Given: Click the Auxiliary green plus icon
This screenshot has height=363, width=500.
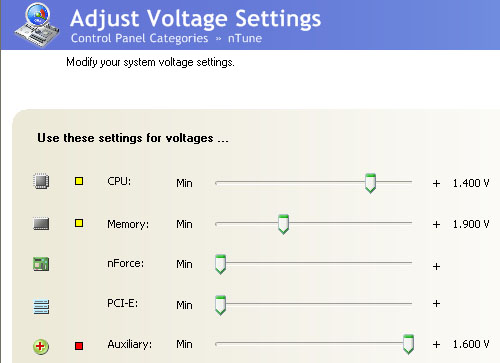Looking at the screenshot, I should [x=41, y=347].
